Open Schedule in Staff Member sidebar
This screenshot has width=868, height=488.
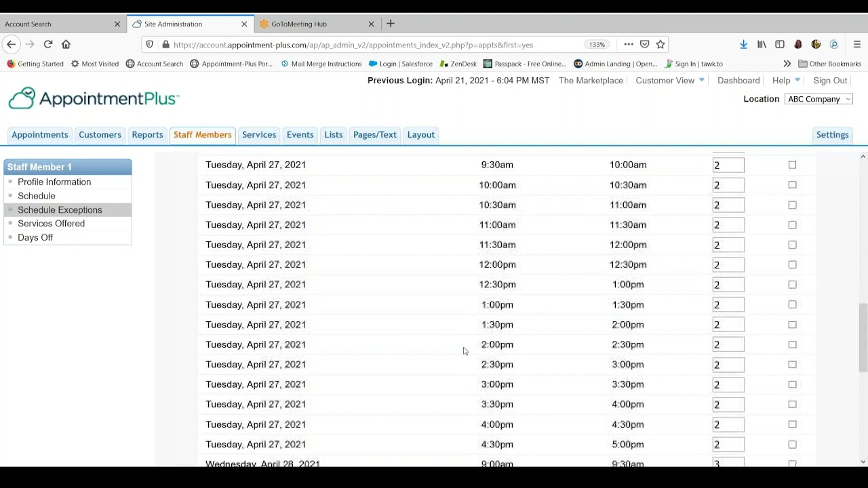tap(37, 196)
